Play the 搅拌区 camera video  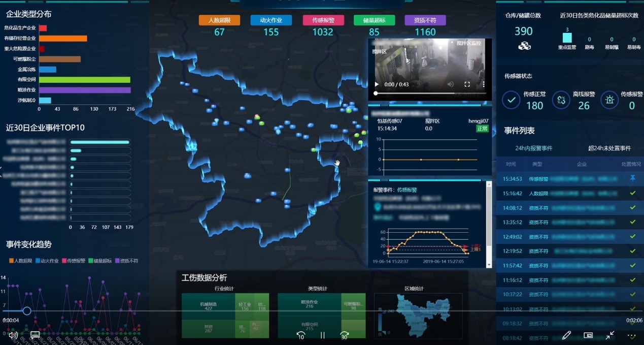377,84
